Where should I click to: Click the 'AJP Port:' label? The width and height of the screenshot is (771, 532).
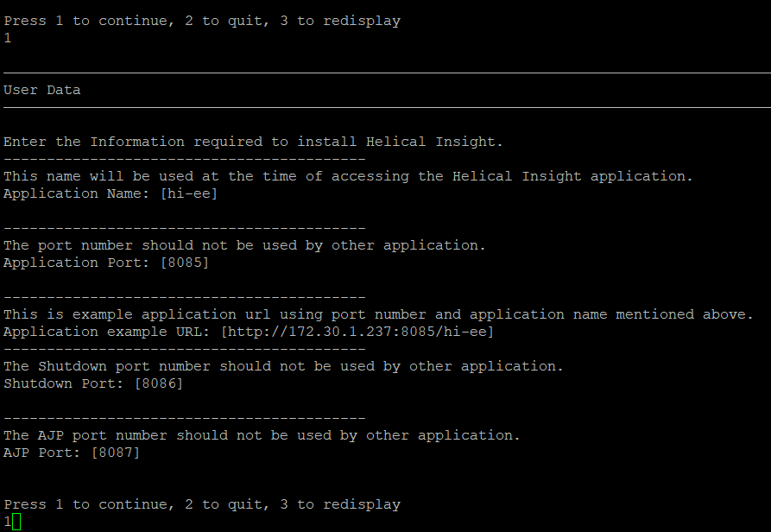pyautogui.click(x=41, y=453)
